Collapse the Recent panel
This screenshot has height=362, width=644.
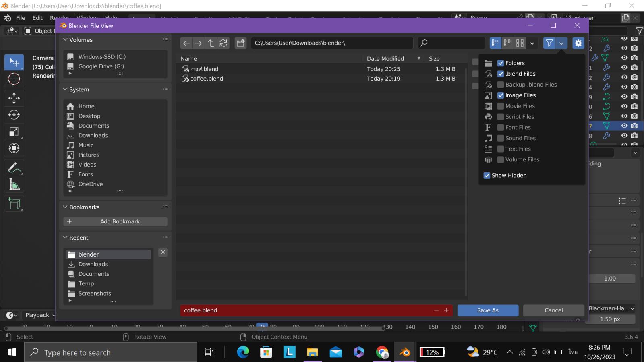point(65,238)
